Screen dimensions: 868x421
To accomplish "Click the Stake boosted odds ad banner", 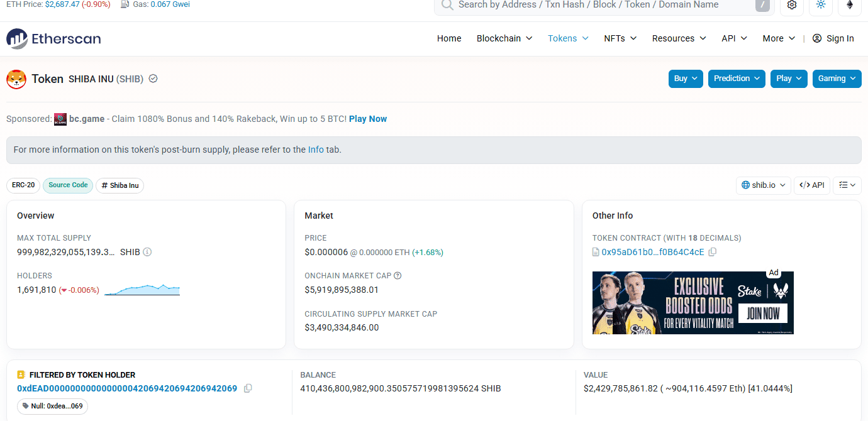I will 693,303.
